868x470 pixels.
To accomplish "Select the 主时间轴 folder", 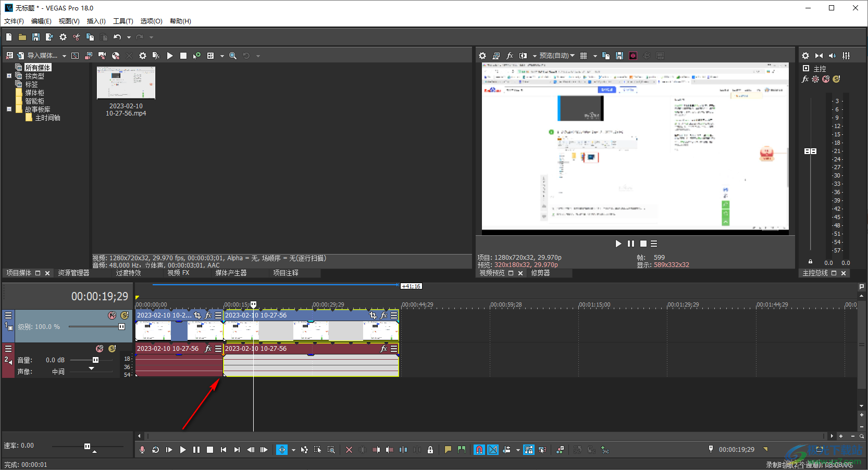I will tap(47, 118).
